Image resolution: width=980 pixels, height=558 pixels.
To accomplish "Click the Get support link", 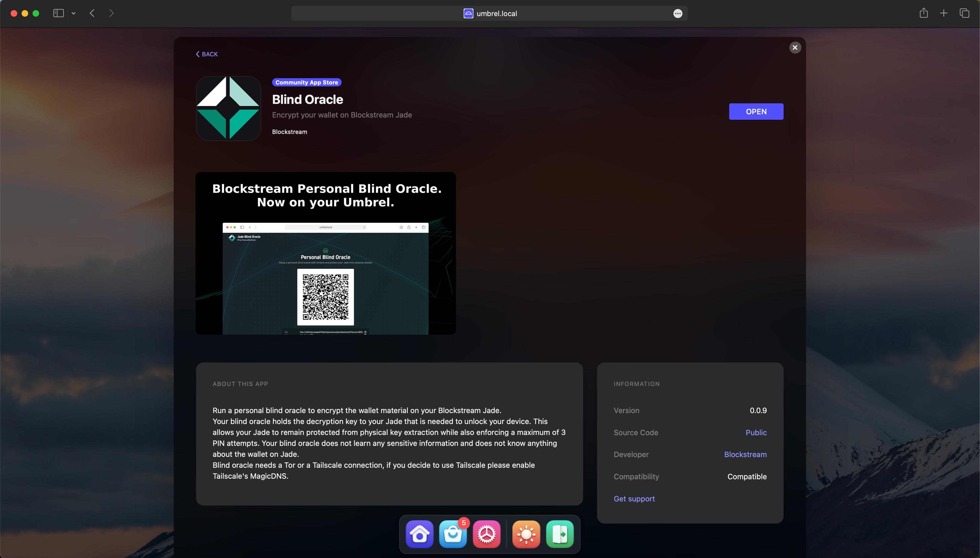I will click(634, 499).
